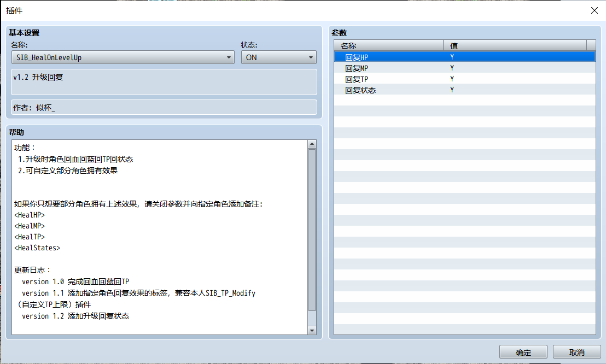Click the <HealStates> tag text in help
The height and width of the screenshot is (364, 606).
[37, 248]
